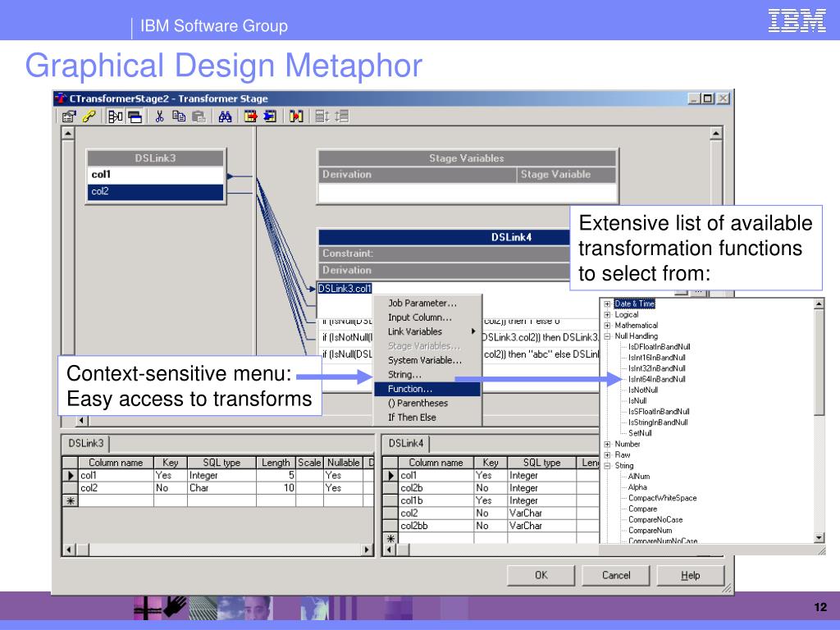Click the Help button
Image resolution: width=840 pixels, height=630 pixels.
click(x=691, y=575)
